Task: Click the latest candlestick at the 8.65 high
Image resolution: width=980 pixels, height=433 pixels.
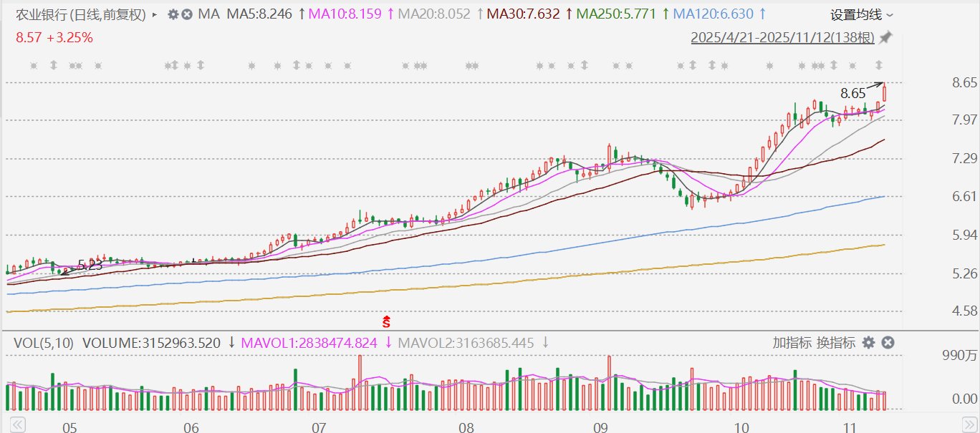Action: pyautogui.click(x=885, y=93)
